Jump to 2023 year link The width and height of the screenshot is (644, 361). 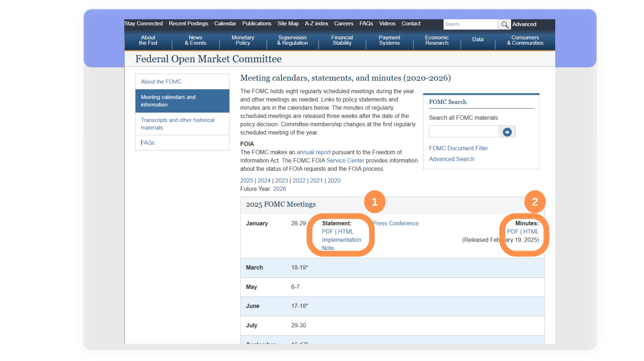[x=281, y=181]
